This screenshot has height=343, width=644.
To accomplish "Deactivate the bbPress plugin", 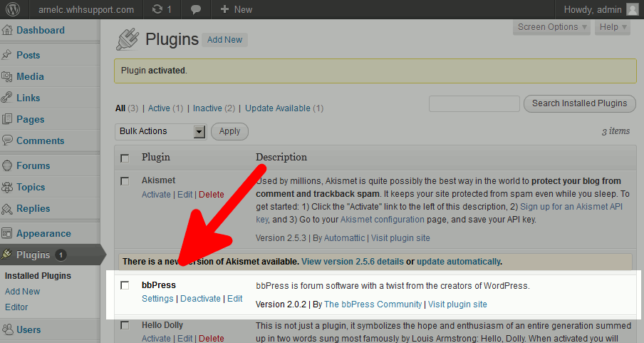I will (x=200, y=298).
